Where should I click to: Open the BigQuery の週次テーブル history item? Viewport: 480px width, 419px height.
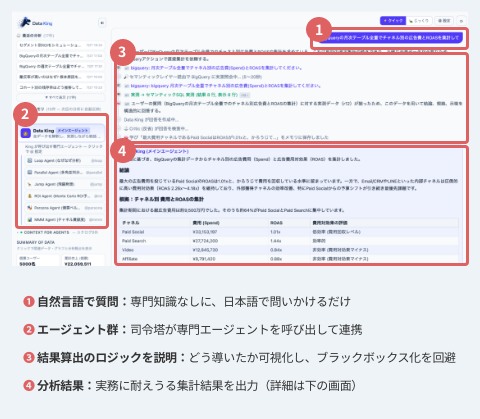pos(61,66)
